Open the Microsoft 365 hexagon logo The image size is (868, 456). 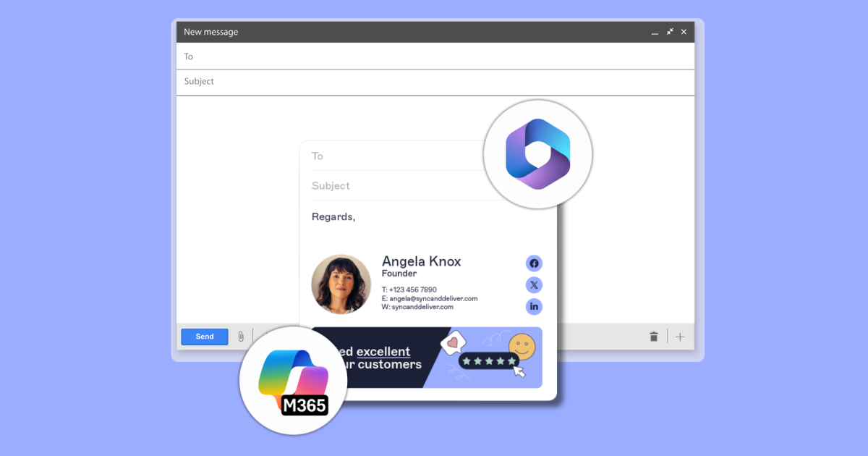point(537,154)
